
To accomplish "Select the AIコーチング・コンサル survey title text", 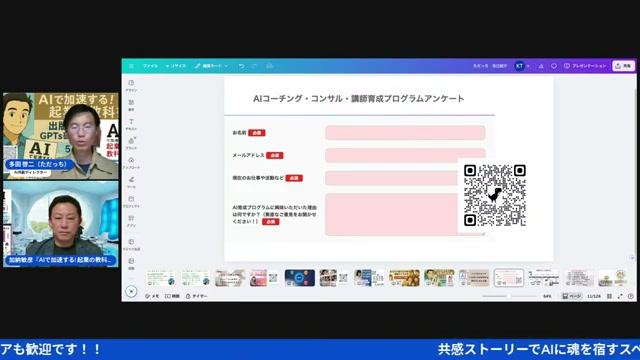I will (358, 98).
